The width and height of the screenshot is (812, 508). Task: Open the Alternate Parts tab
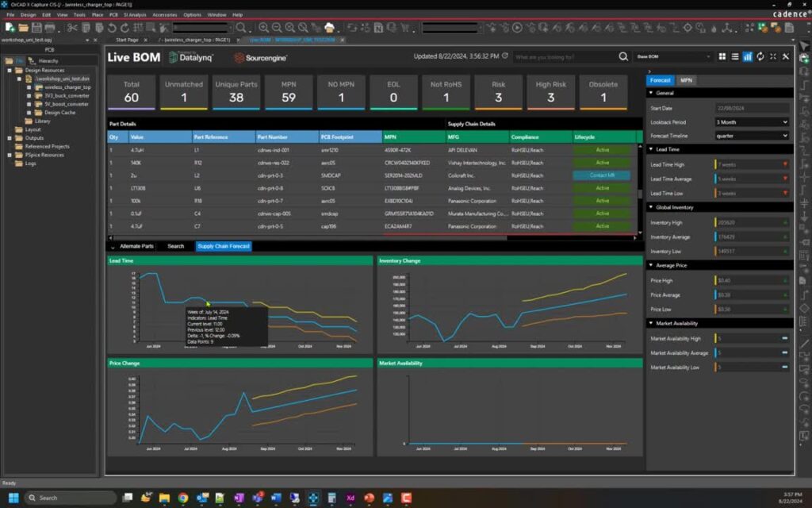point(136,246)
